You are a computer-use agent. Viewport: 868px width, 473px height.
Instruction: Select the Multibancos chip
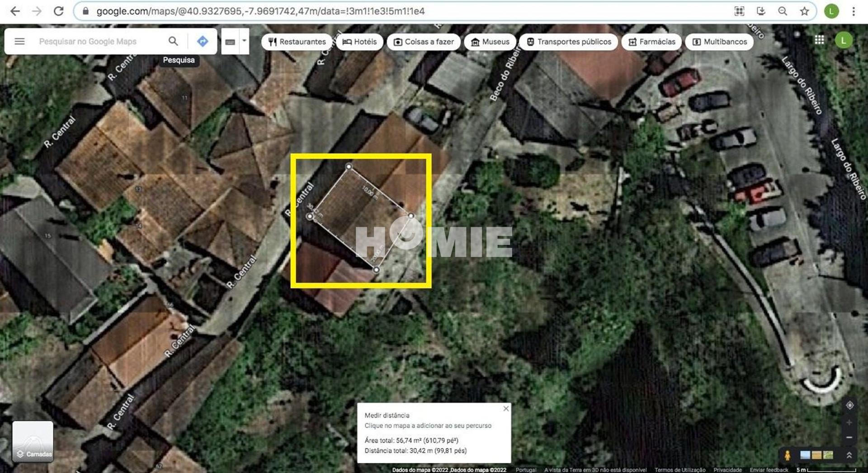tap(720, 42)
